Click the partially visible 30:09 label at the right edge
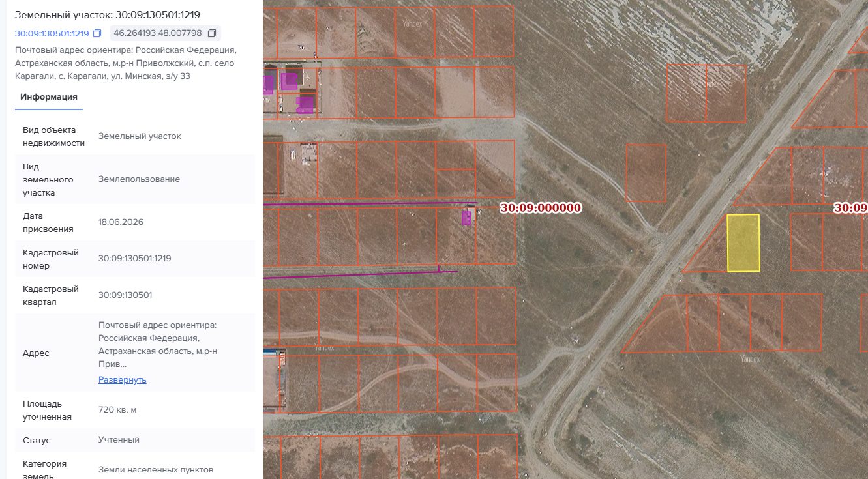Image resolution: width=868 pixels, height=479 pixels. point(851,208)
